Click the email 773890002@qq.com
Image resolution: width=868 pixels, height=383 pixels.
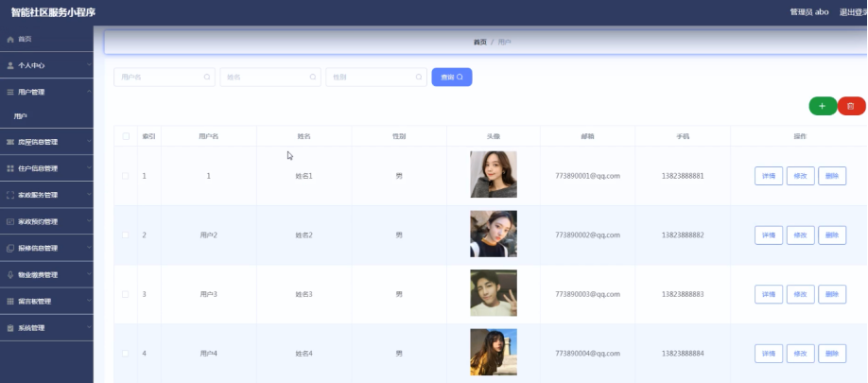point(587,235)
